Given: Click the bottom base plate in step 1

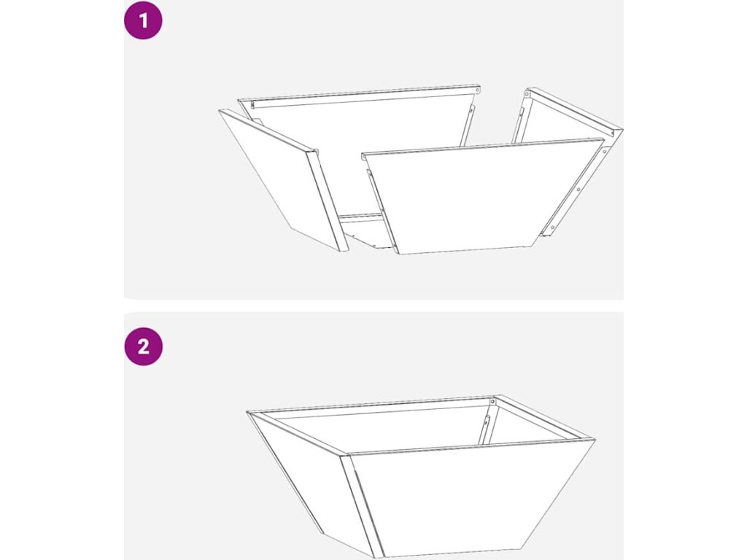Looking at the screenshot, I should pos(365,231).
